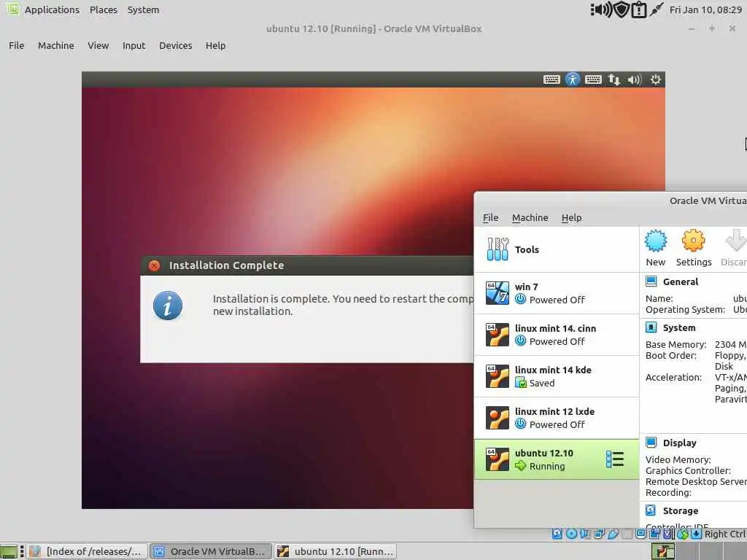This screenshot has height=560, width=747.
Task: Click the audio status bar icon
Action: (585, 534)
